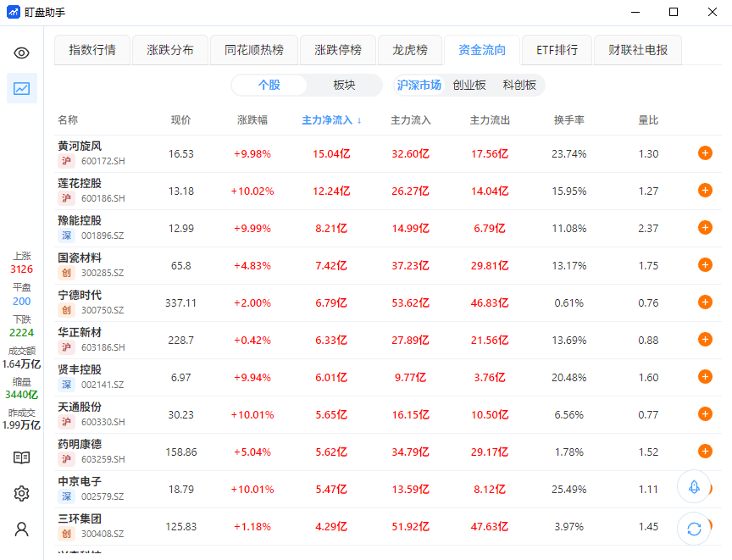Open the book reading sidebar icon
Viewport: 732px width, 560px height.
pyautogui.click(x=21, y=457)
